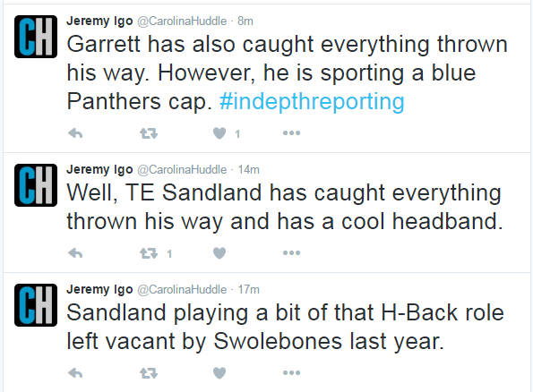Like the Sandland H-Back role tweet

tap(219, 373)
